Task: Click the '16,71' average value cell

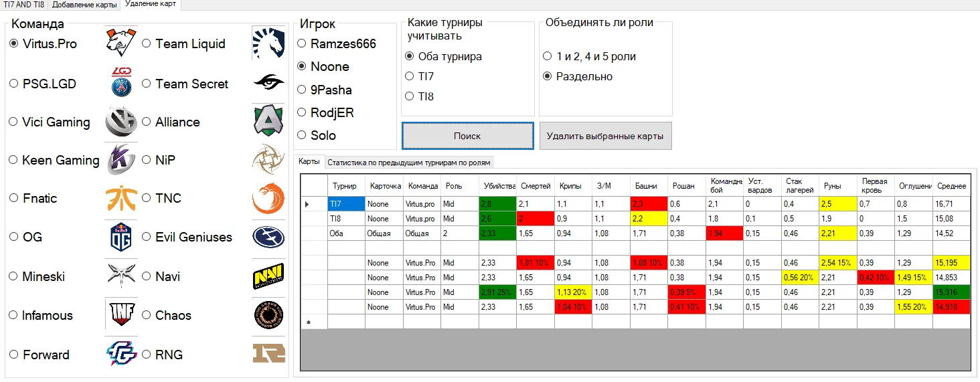Action: [951, 204]
